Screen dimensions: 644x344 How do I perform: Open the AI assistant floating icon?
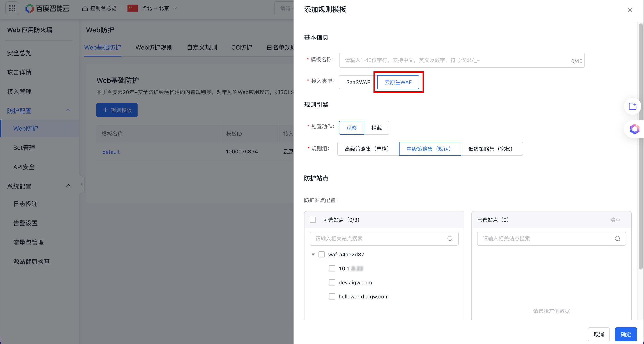[x=634, y=129]
